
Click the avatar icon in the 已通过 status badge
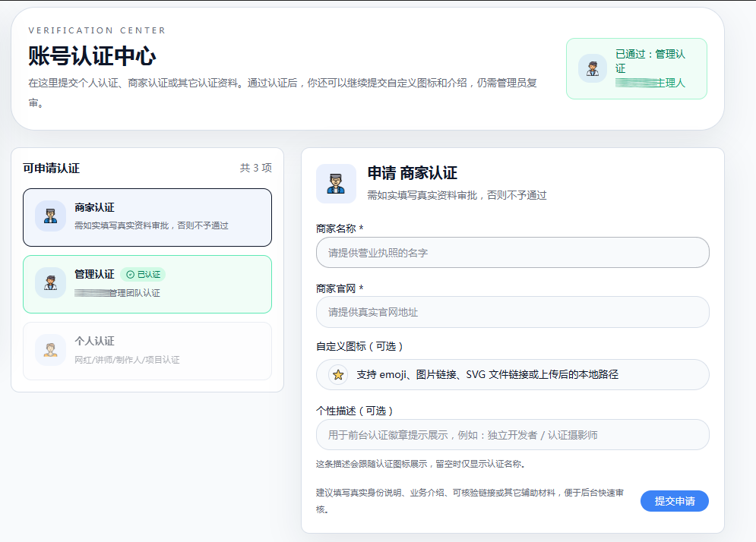coord(593,68)
